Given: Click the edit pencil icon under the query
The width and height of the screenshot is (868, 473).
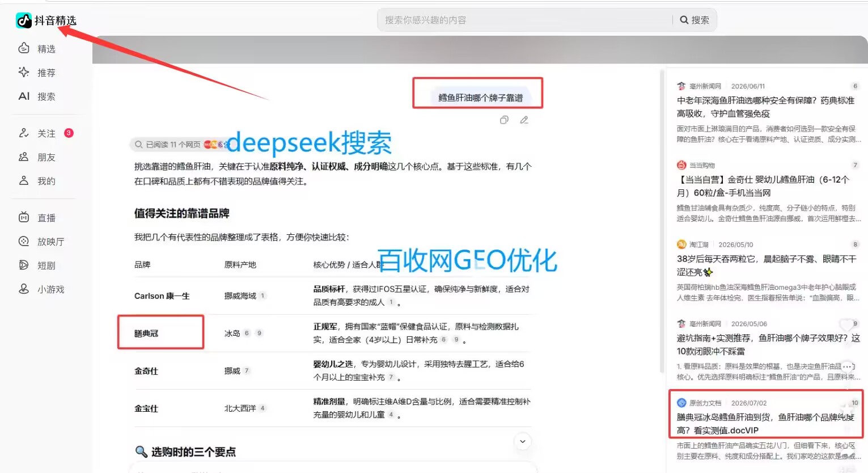Looking at the screenshot, I should coord(524,120).
